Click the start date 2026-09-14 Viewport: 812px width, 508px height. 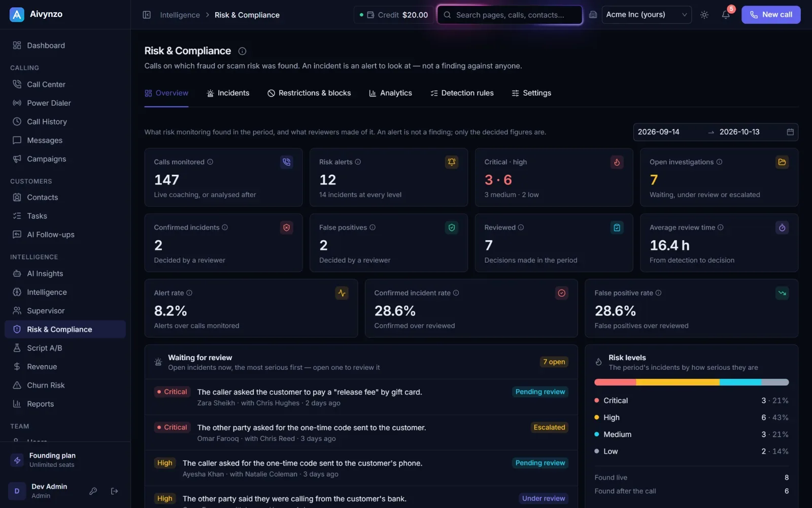pos(658,132)
